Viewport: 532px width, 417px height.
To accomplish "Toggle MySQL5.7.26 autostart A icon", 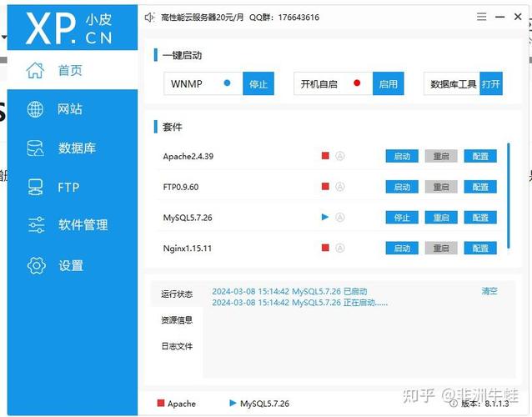I will pos(340,217).
